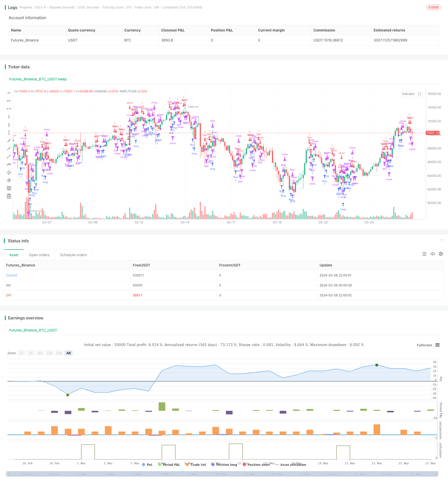The image size is (448, 484).
Task: Set earnings zoom to 12h
Action: [50, 353]
